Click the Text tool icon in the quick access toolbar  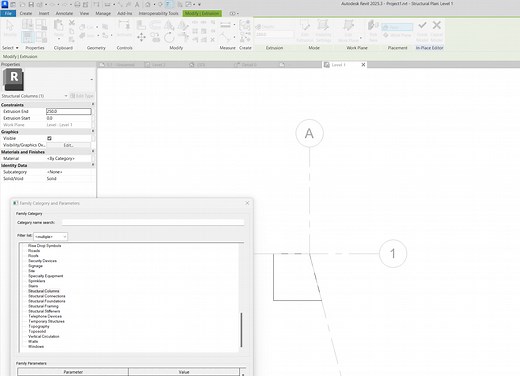point(137,4)
